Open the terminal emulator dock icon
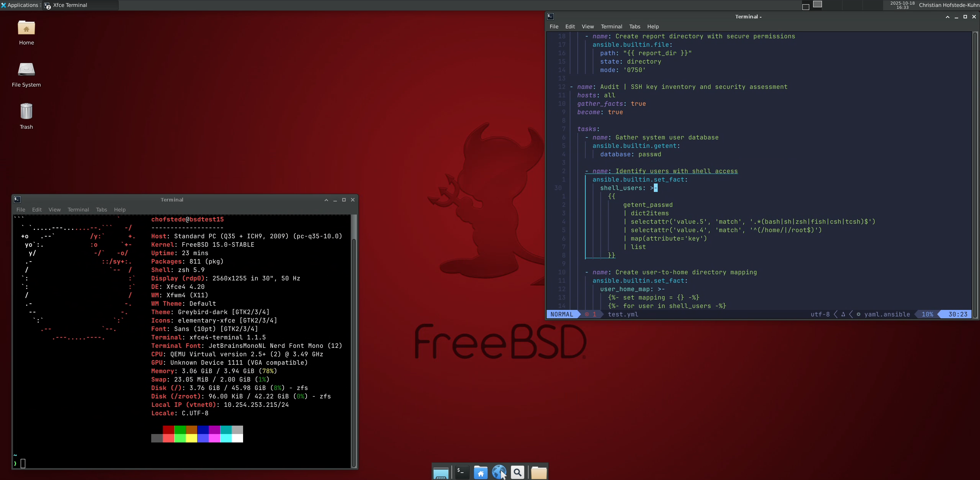 pyautogui.click(x=462, y=472)
